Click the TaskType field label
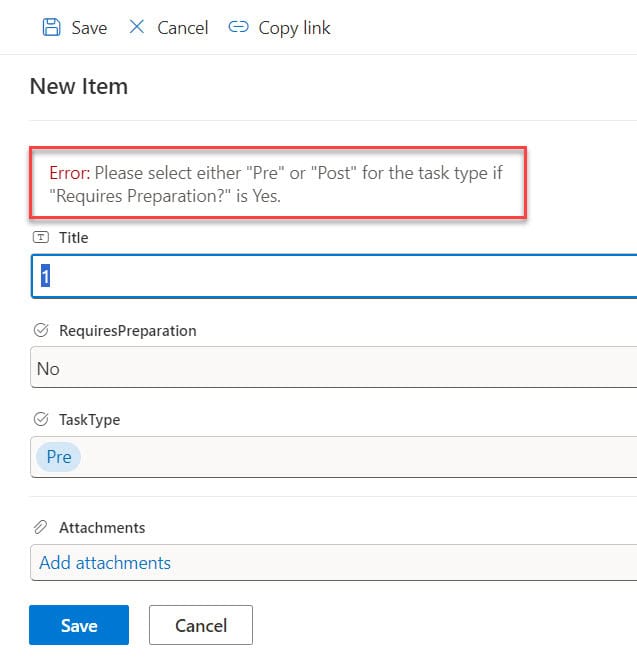 (x=89, y=420)
